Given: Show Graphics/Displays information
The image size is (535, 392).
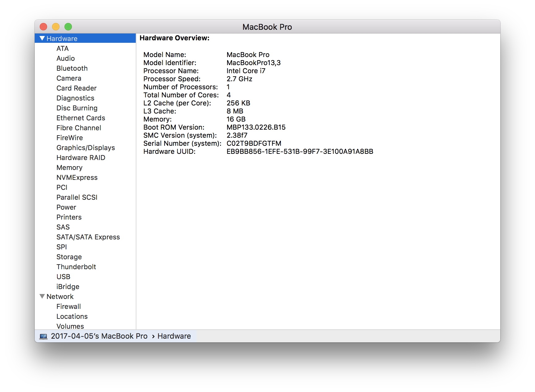Looking at the screenshot, I should pyautogui.click(x=86, y=148).
